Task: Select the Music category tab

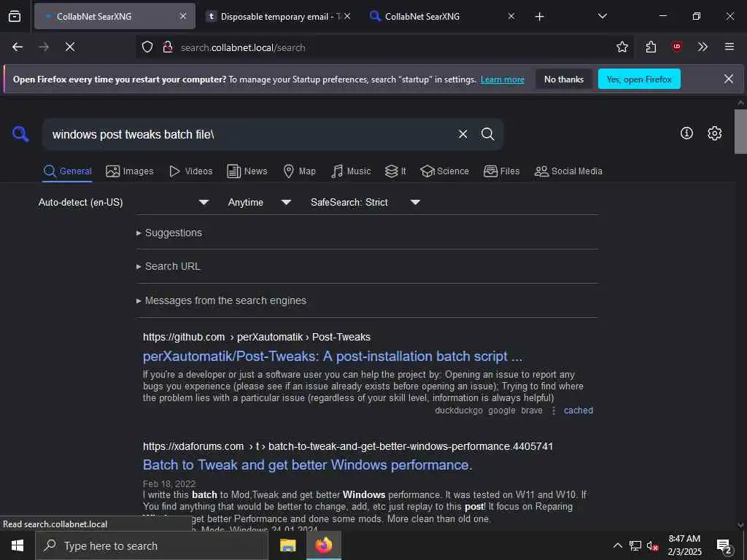Action: [351, 171]
